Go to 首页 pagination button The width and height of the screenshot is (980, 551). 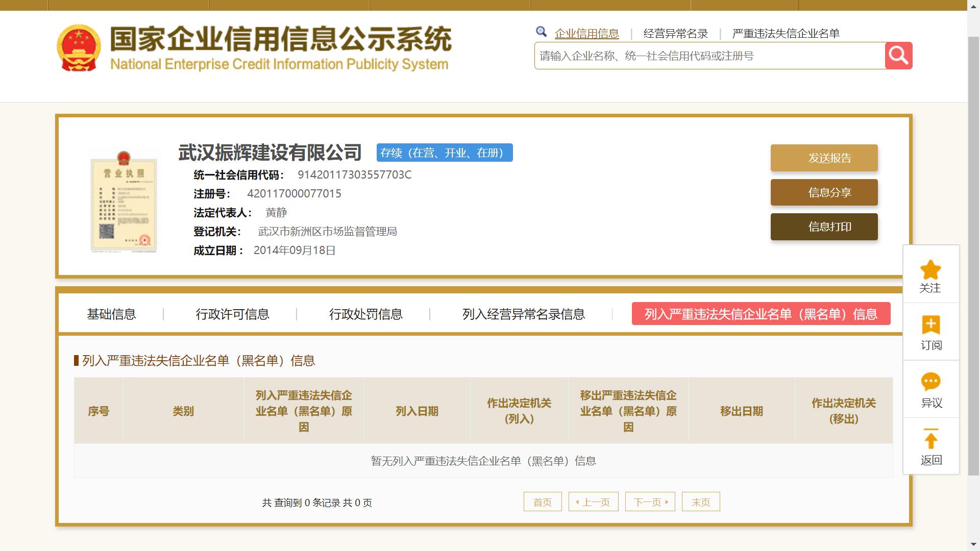pos(543,502)
